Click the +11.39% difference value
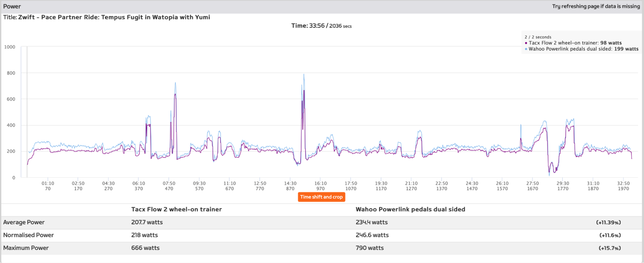 (x=608, y=222)
